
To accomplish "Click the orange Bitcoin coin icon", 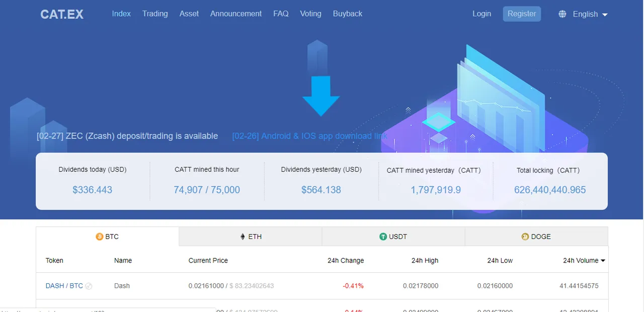I will pos(100,237).
